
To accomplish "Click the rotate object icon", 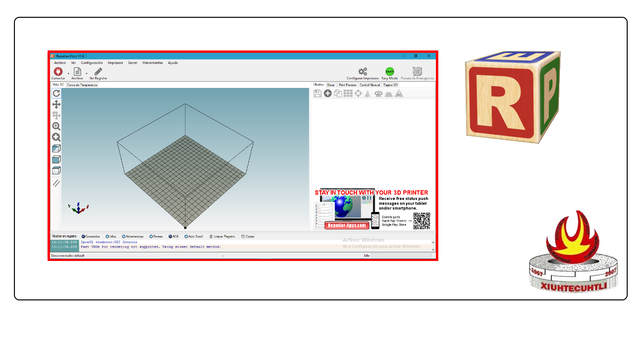I will pyautogui.click(x=378, y=94).
